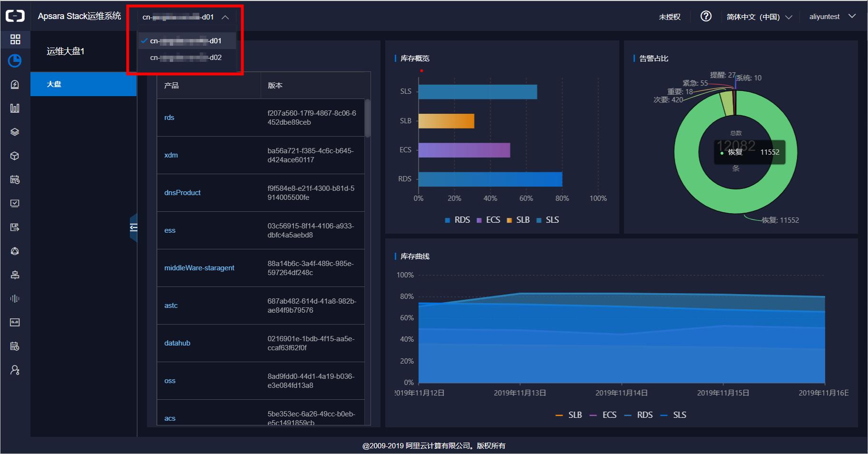Click the 运维大盘1 heading
868x454 pixels.
[x=66, y=51]
